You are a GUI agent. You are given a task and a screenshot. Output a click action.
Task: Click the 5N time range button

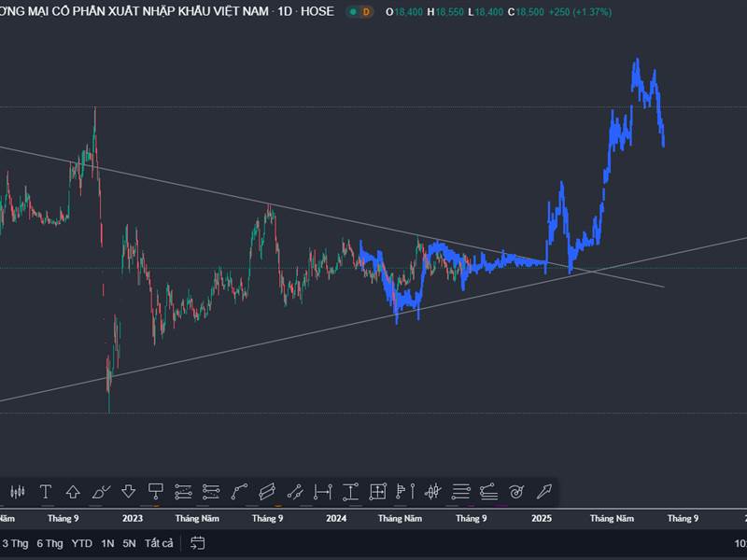[128, 541]
